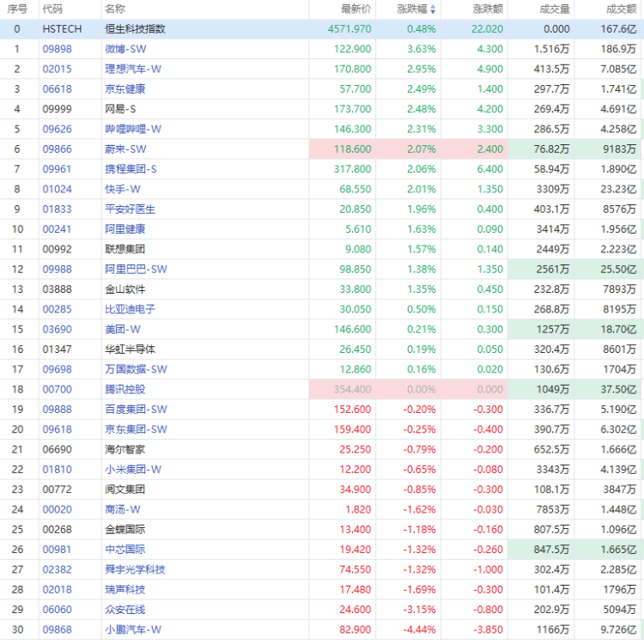This screenshot has height=644, width=644.
Task: Select 联想集团 row name
Action: (x=125, y=249)
